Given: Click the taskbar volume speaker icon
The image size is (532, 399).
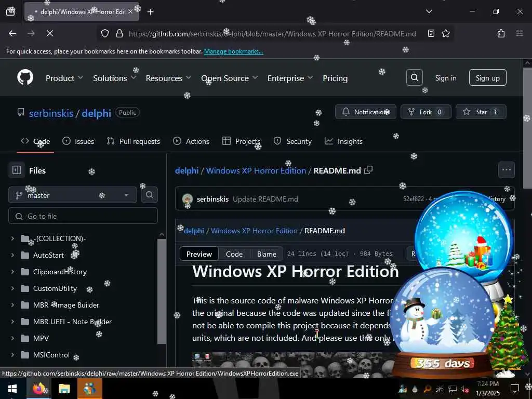Looking at the screenshot, I should pos(464,389).
